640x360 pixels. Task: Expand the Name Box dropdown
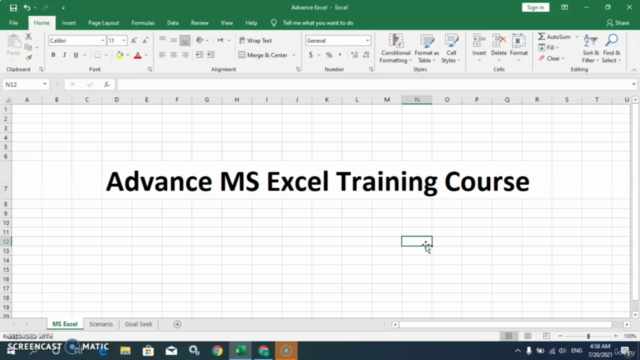pyautogui.click(x=45, y=84)
